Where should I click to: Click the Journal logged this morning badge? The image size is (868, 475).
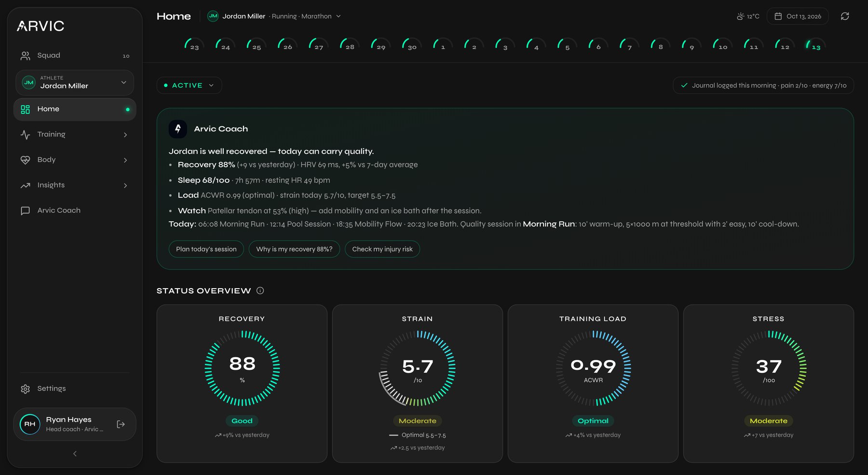coord(763,85)
